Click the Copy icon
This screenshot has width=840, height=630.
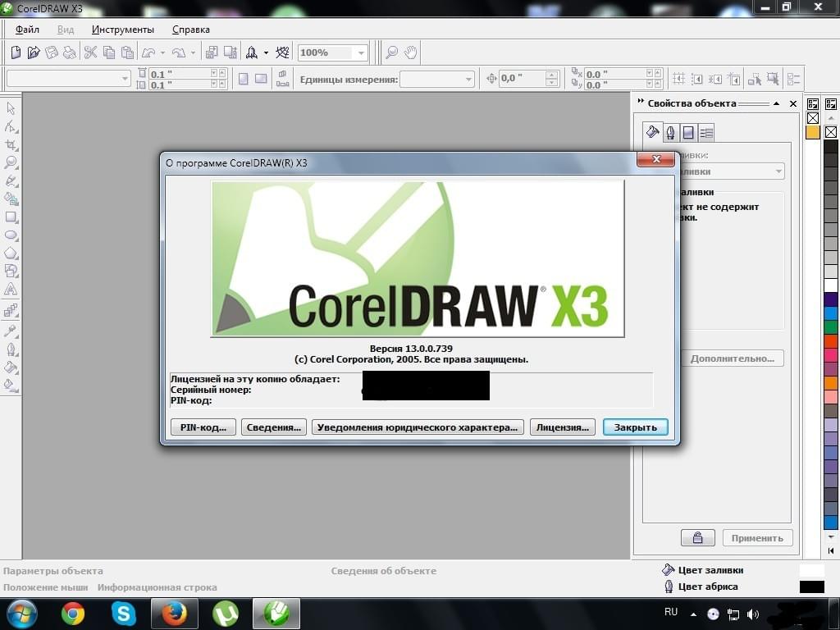[x=109, y=52]
